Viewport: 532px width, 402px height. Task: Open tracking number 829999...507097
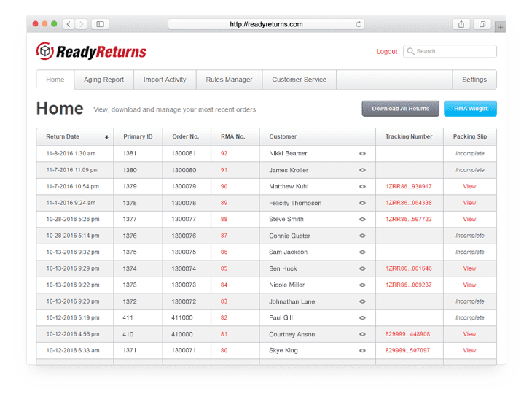click(407, 350)
